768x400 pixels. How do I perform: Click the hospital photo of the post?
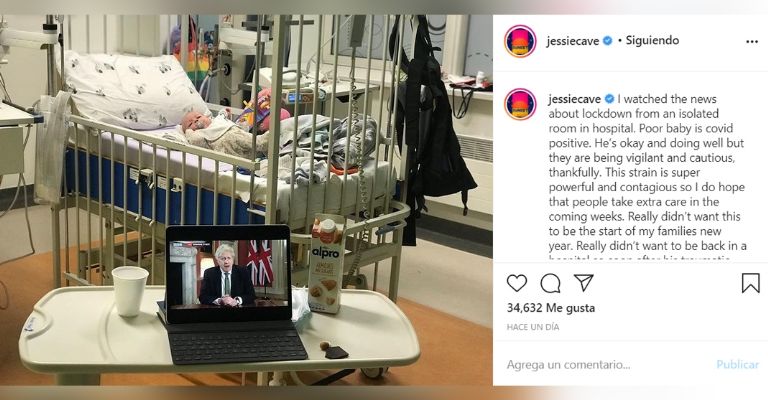(x=246, y=200)
